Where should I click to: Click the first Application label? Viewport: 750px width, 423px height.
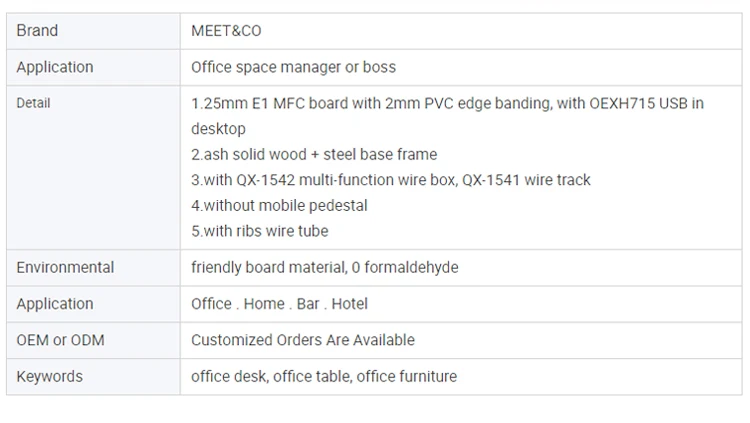pos(55,67)
